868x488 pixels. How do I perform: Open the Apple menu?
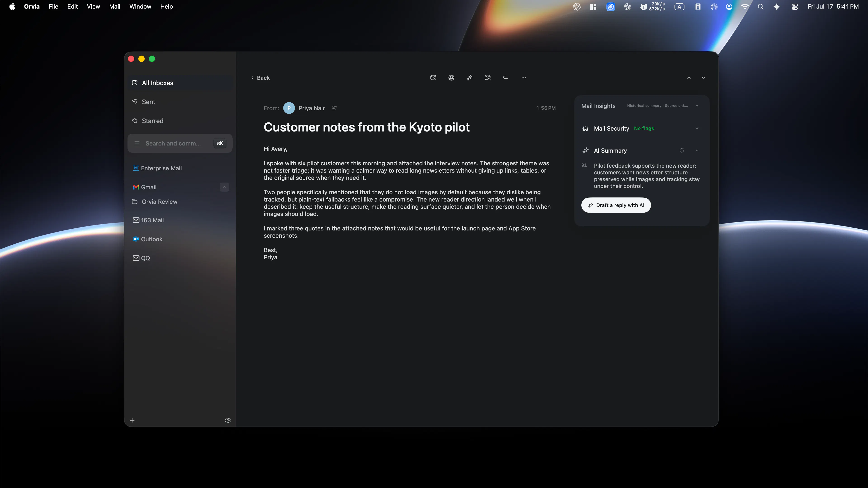pos(12,7)
